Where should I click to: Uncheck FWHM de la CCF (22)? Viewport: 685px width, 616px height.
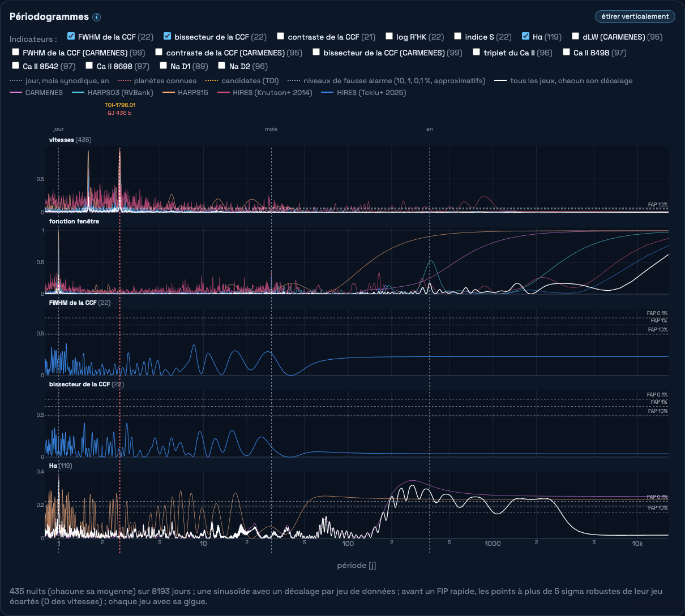pos(71,36)
